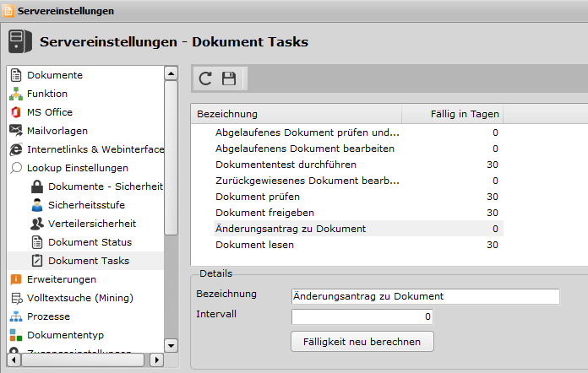Select row Abgelaufenes Dokument prüfen und...
This screenshot has height=373, width=588.
click(358, 132)
